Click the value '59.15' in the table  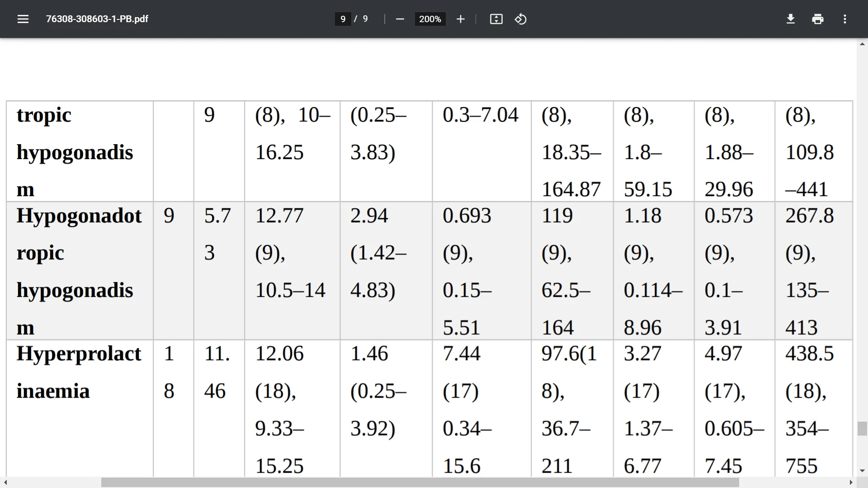(x=648, y=189)
